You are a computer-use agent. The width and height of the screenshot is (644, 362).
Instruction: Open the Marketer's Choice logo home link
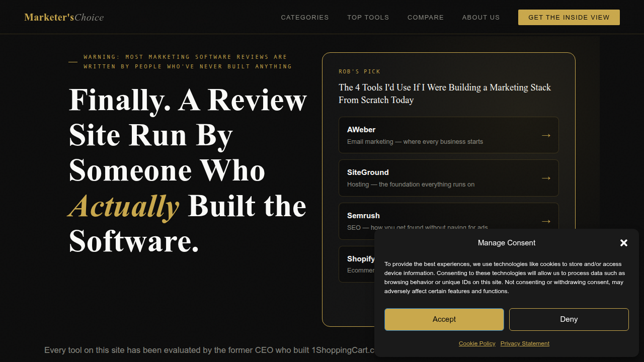[x=64, y=17]
